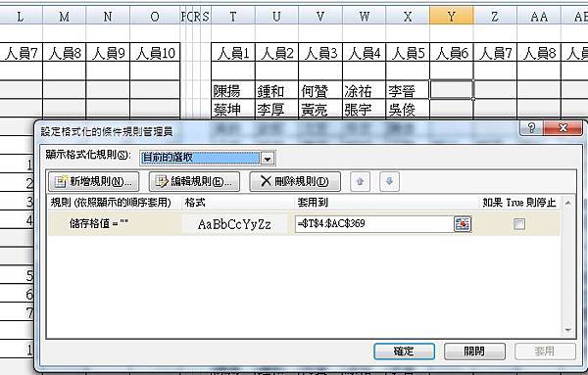Click cell containing 吳俊

(408, 109)
